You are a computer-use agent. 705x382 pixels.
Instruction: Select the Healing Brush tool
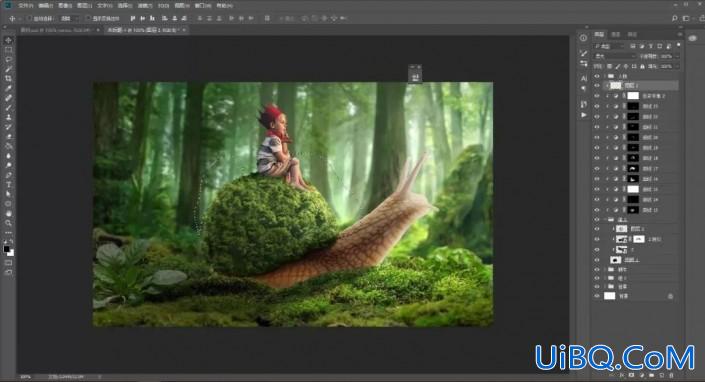click(x=9, y=98)
